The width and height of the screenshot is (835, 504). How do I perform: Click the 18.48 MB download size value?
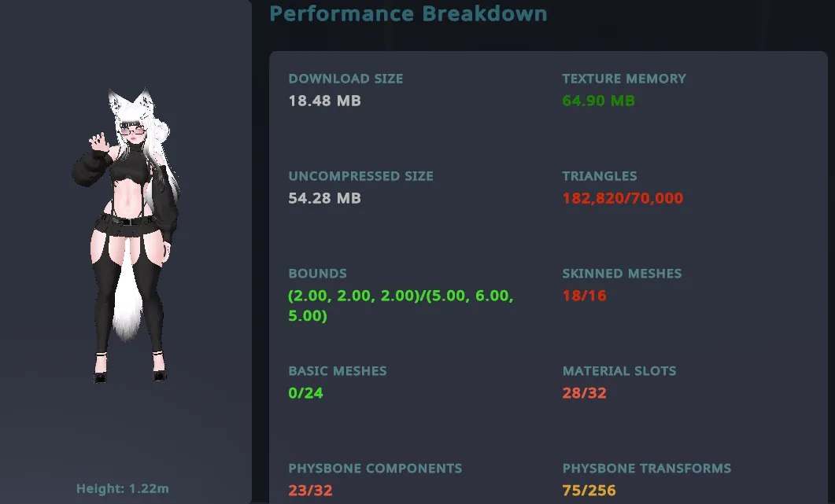pos(324,101)
